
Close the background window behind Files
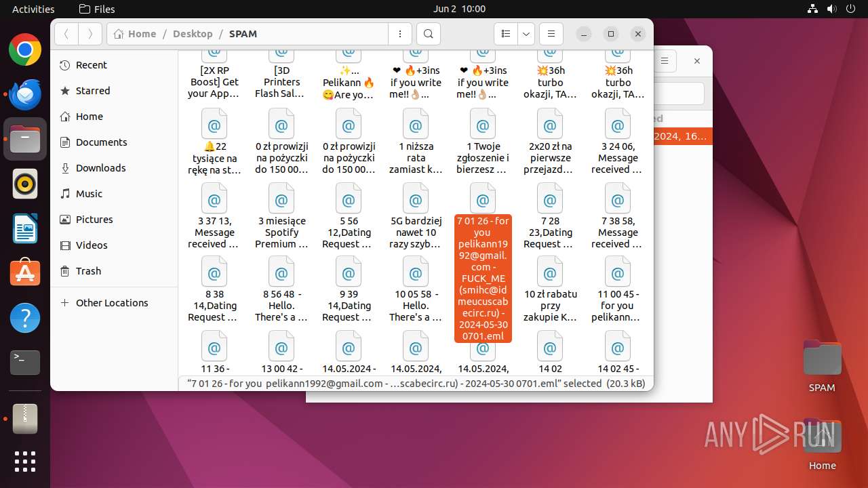click(x=696, y=61)
